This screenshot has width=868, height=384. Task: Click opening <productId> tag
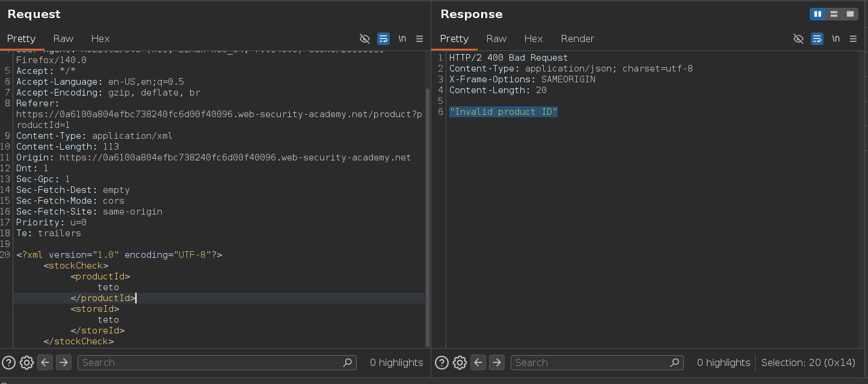pos(100,276)
